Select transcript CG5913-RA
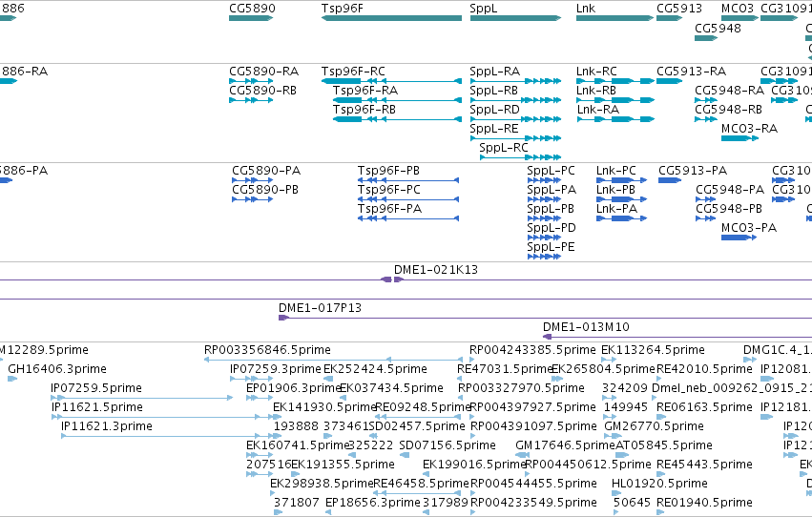Viewport: 812px width, 517px height. point(669,81)
